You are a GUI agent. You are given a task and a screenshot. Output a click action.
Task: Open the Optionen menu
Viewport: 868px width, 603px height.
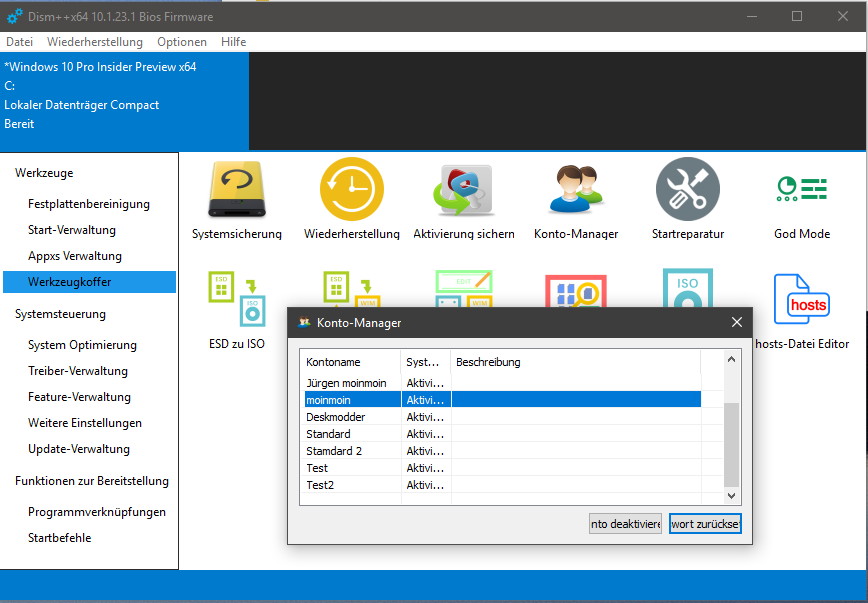[182, 42]
